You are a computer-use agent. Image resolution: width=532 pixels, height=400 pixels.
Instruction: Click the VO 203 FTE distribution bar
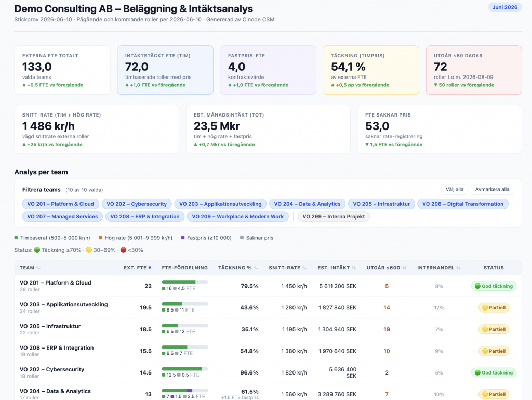[185, 304]
